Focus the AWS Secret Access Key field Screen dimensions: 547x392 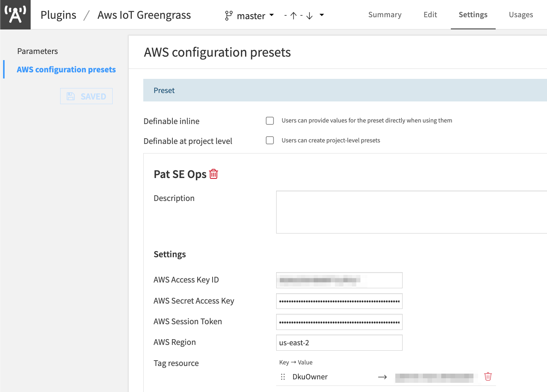coord(339,301)
